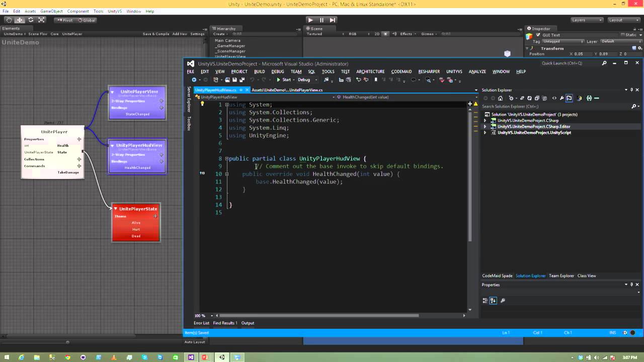Click Save & Compile in Elements panel
The width and height of the screenshot is (644, 362).
click(156, 34)
